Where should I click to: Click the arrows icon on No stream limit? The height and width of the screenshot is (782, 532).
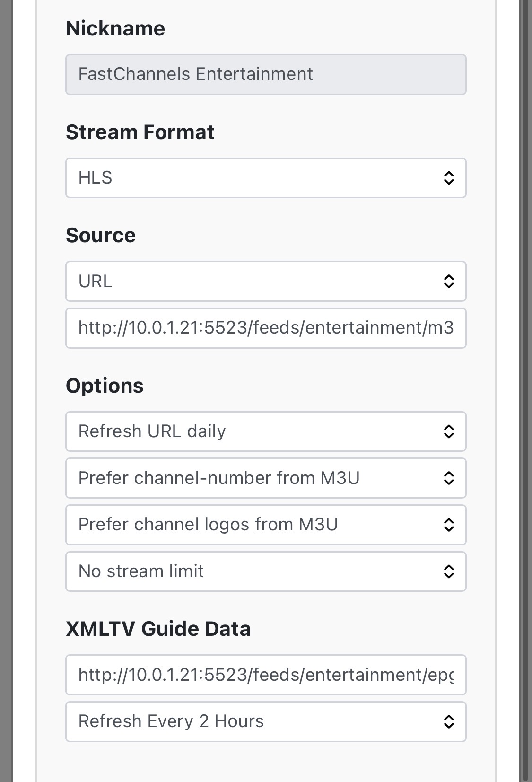tap(448, 571)
